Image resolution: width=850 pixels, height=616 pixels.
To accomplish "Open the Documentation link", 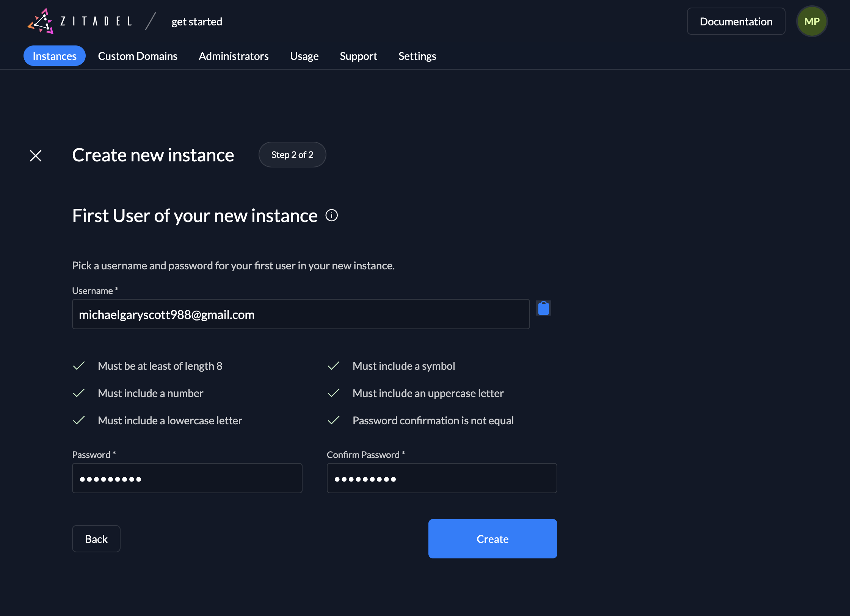I will click(736, 22).
